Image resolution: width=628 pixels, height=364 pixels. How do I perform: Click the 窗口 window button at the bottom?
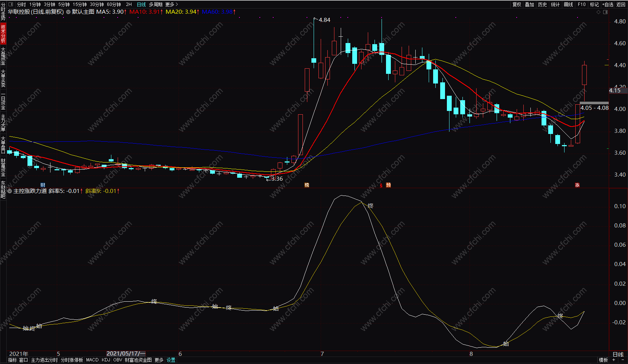tap(23, 360)
